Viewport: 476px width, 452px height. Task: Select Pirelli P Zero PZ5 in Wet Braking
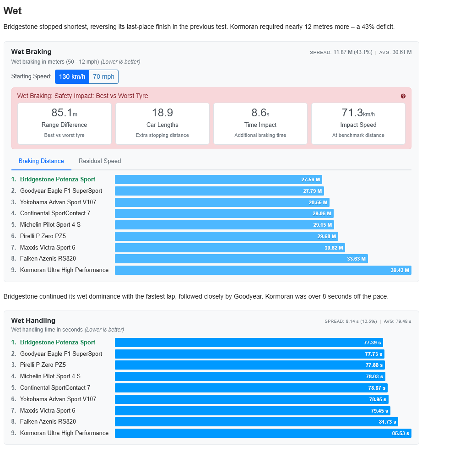pos(43,236)
